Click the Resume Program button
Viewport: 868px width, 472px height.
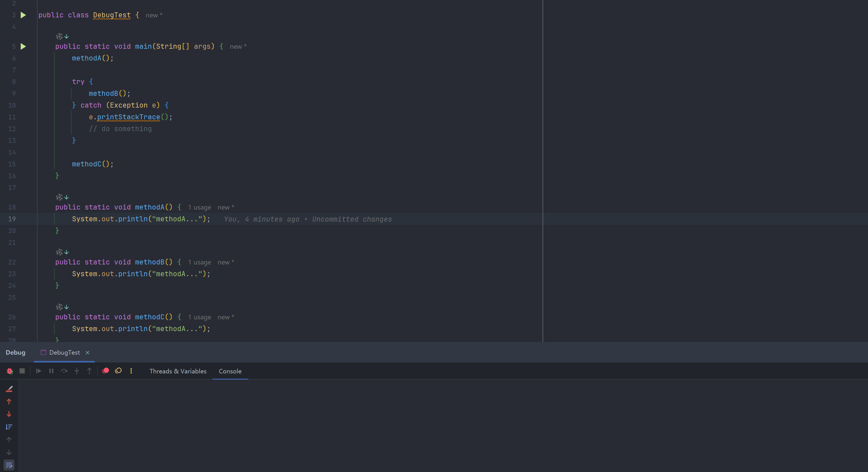point(38,371)
